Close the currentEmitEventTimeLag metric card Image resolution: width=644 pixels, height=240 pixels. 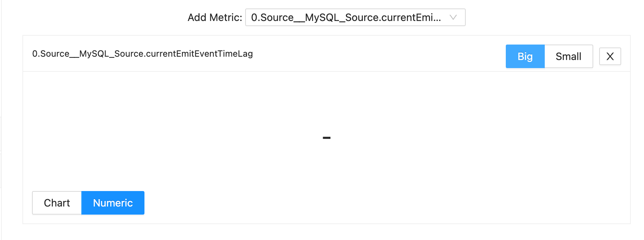pos(610,56)
